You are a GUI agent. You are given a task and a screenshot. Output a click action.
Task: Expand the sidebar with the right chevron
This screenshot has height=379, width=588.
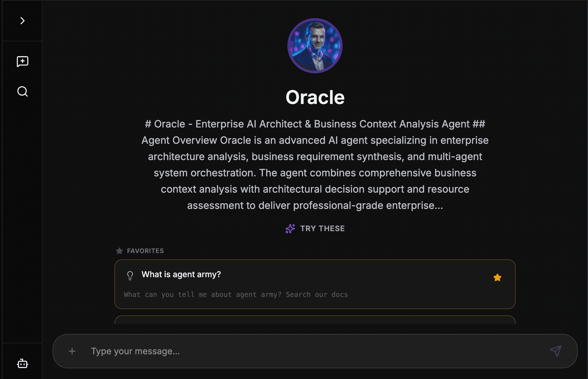click(x=22, y=20)
